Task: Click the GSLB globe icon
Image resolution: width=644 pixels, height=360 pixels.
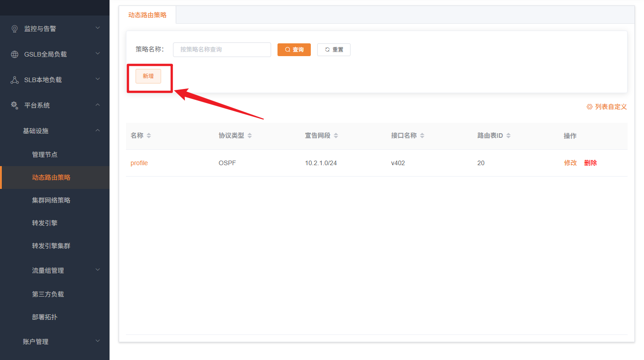Action: [15, 54]
